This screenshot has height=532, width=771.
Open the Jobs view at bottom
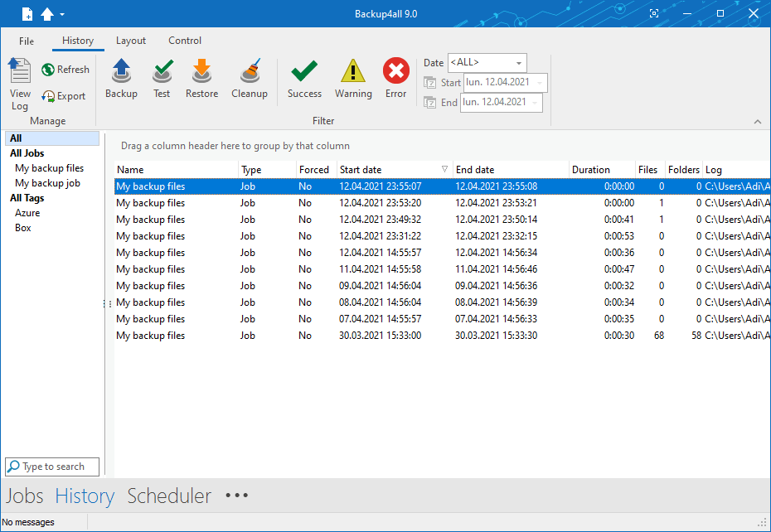tap(25, 496)
